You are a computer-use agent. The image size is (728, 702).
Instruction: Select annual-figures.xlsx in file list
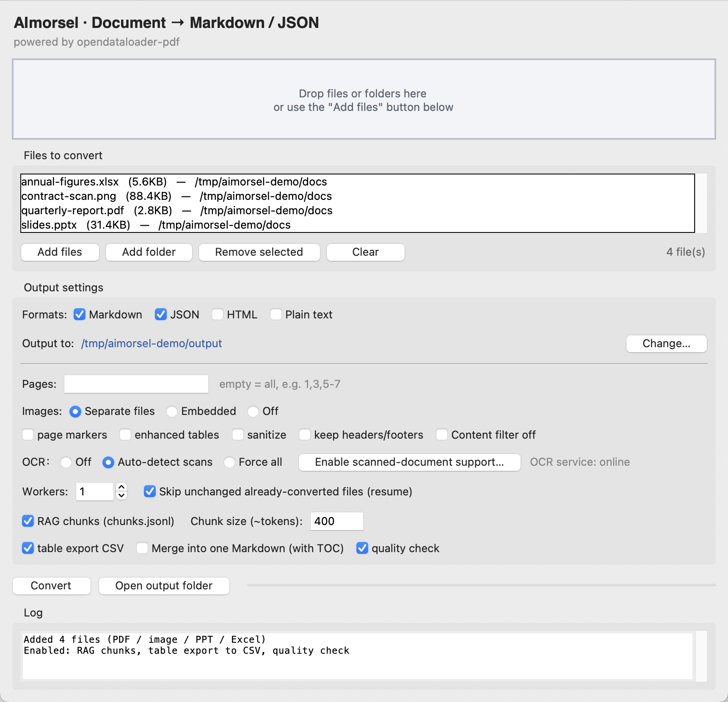tap(358, 182)
